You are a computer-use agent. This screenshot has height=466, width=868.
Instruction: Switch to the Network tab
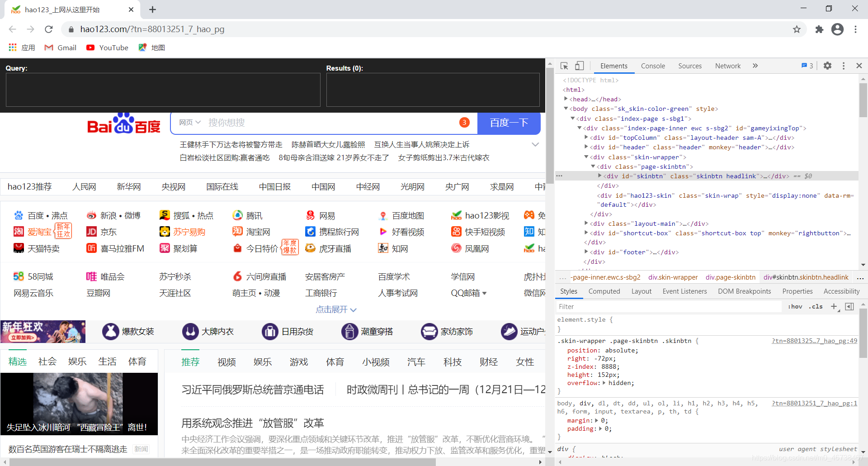728,66
